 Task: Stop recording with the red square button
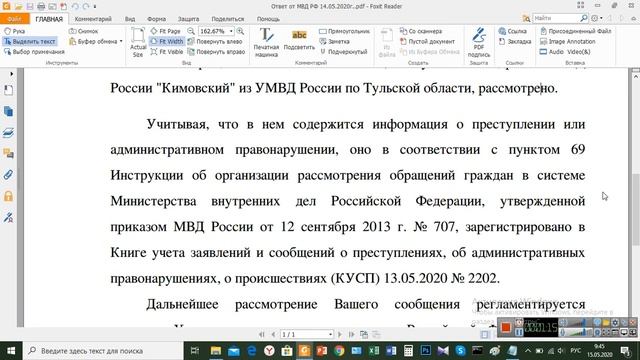coord(506,327)
